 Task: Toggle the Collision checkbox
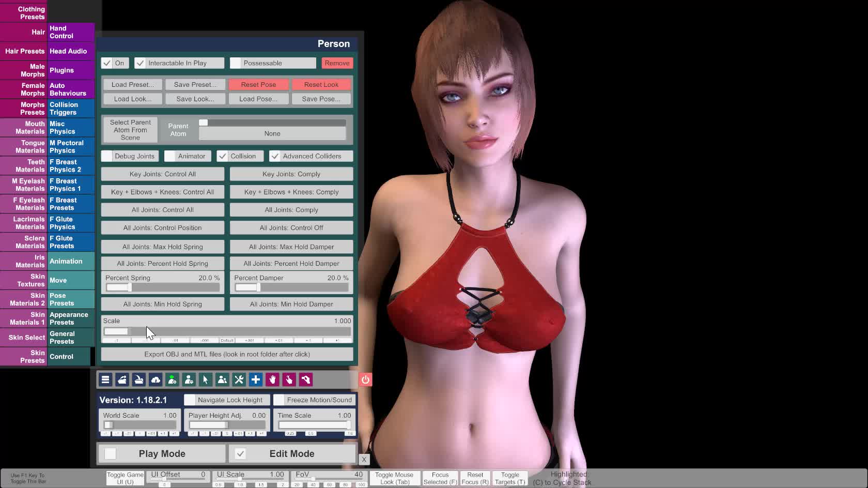pyautogui.click(x=223, y=156)
